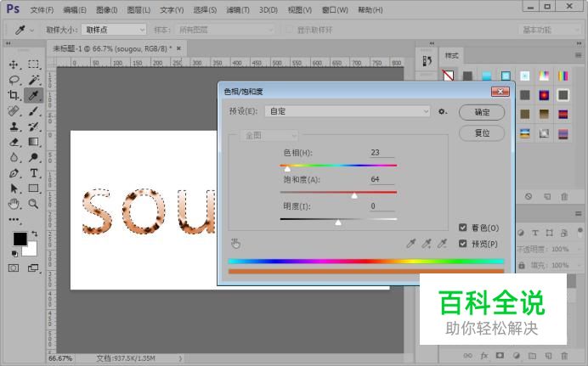Viewport: 588px width, 366px height.
Task: Click the add-to-sample eyedropper in dialog
Action: [x=427, y=244]
